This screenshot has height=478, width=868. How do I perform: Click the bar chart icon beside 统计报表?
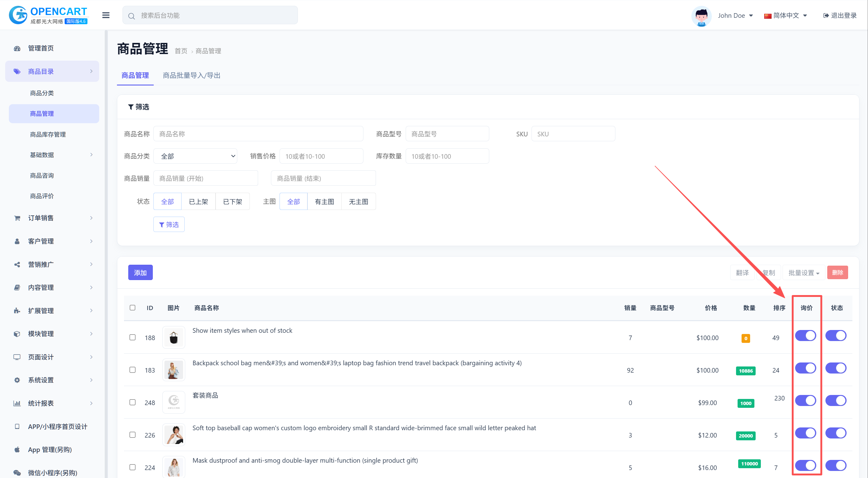17,403
